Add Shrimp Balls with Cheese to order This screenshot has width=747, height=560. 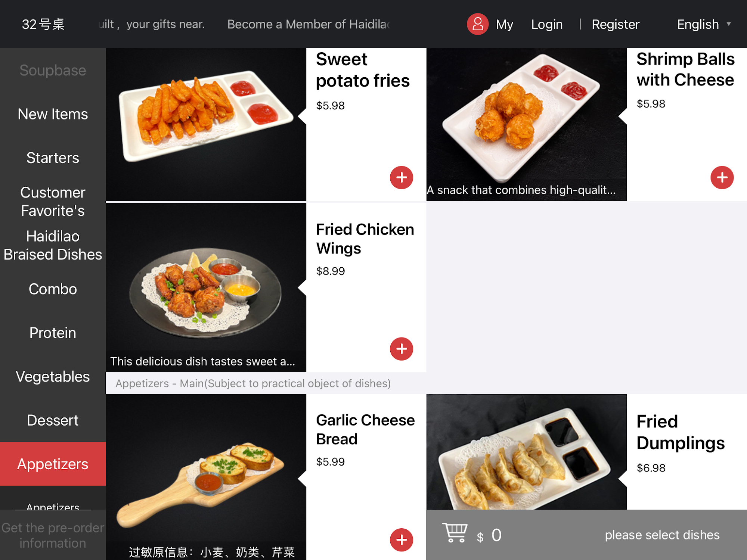[x=722, y=177]
